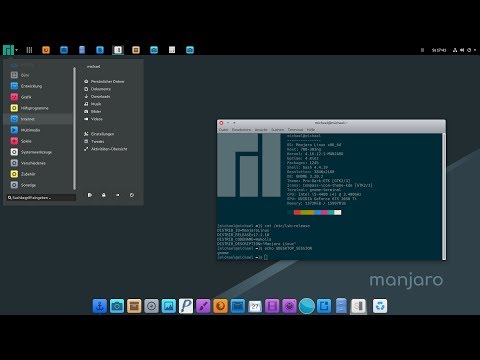Open the Downloads shortcut
The height and width of the screenshot is (360, 480).
pyautogui.click(x=97, y=97)
